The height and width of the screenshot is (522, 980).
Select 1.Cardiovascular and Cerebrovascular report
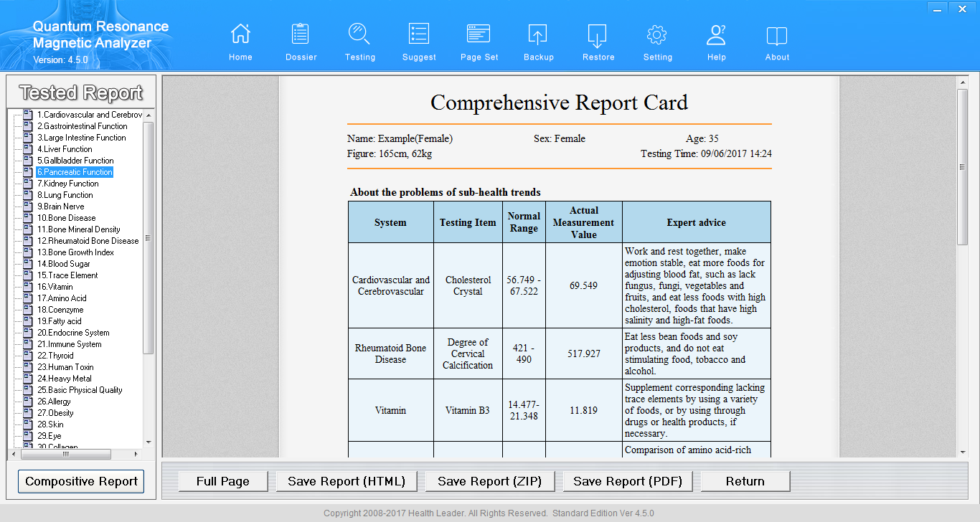pyautogui.click(x=90, y=115)
